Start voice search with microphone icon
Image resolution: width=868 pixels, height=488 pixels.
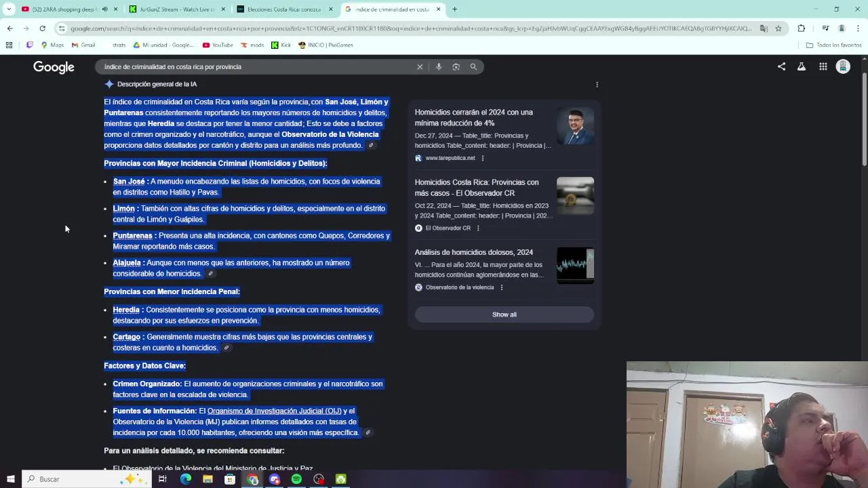pos(439,66)
